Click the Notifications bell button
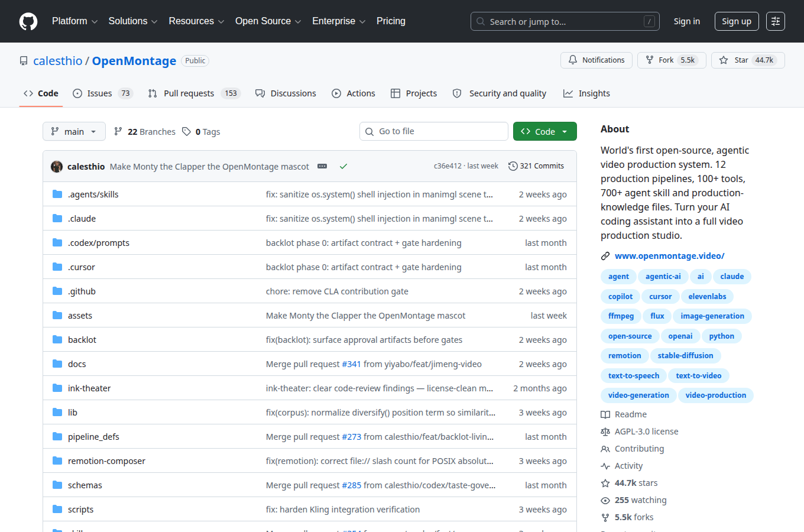The image size is (804, 532). (596, 60)
